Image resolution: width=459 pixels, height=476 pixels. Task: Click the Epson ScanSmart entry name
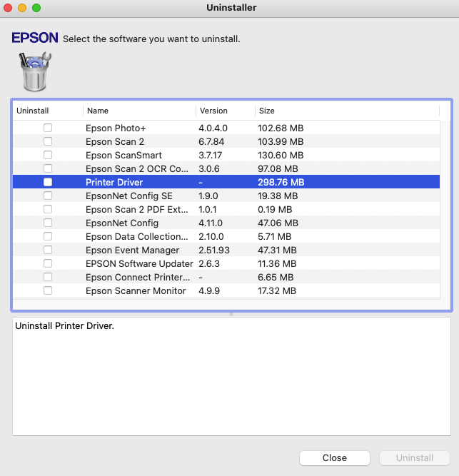click(x=123, y=155)
